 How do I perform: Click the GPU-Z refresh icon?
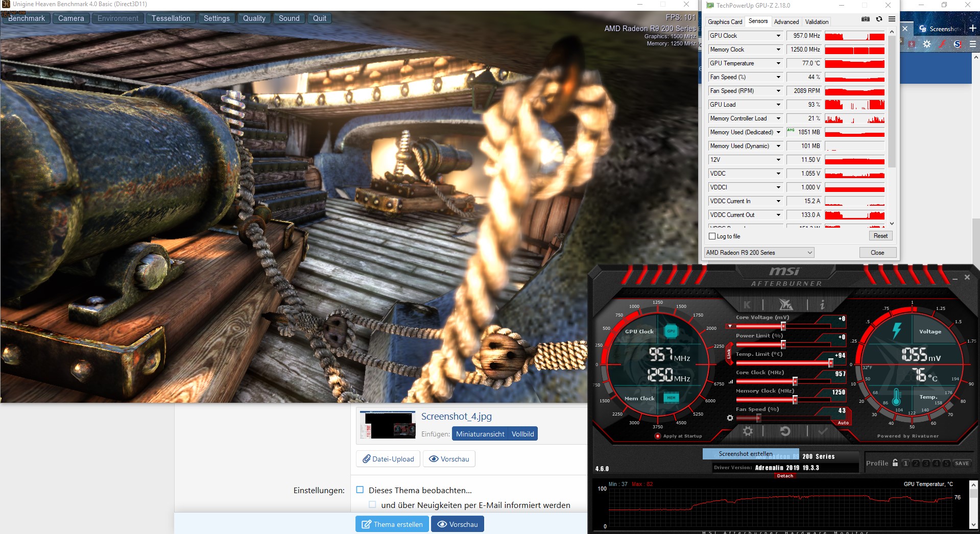pos(879,19)
